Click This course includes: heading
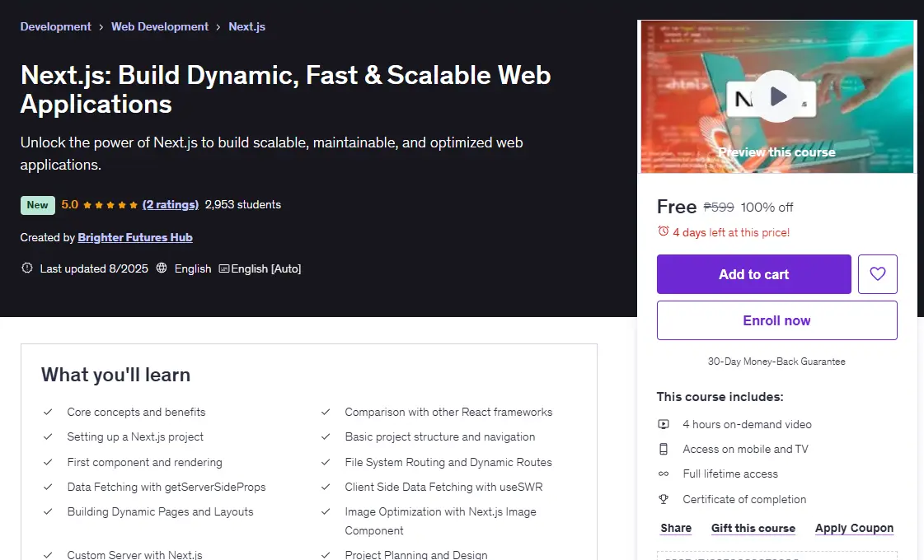Image resolution: width=924 pixels, height=560 pixels. coord(720,396)
